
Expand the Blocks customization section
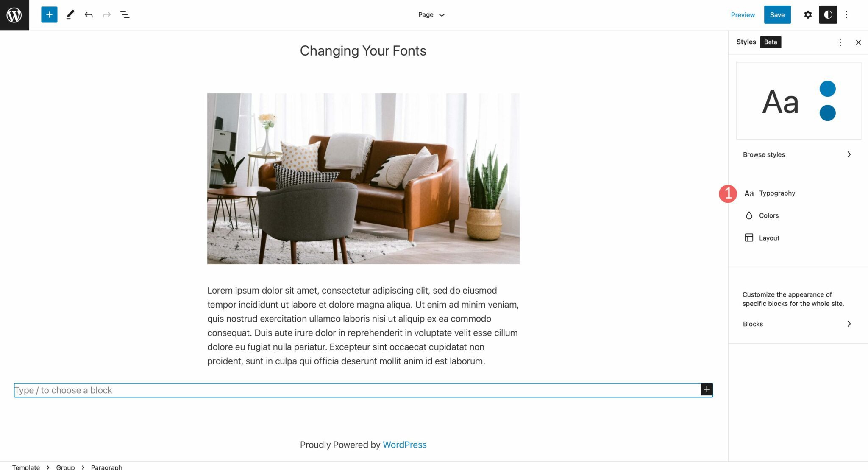tap(798, 323)
